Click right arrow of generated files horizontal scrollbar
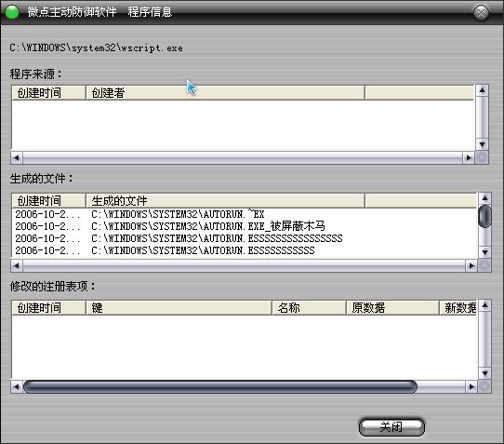The image size is (504, 444). click(x=471, y=266)
